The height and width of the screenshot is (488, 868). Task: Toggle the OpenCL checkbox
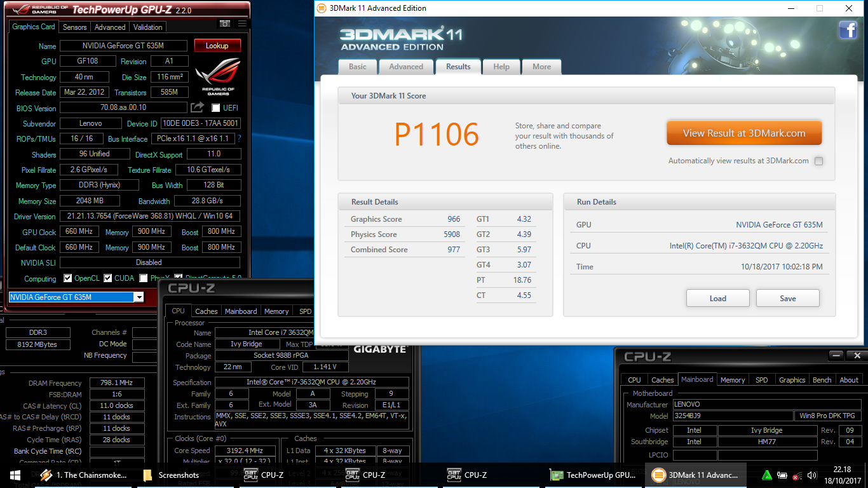click(68, 278)
